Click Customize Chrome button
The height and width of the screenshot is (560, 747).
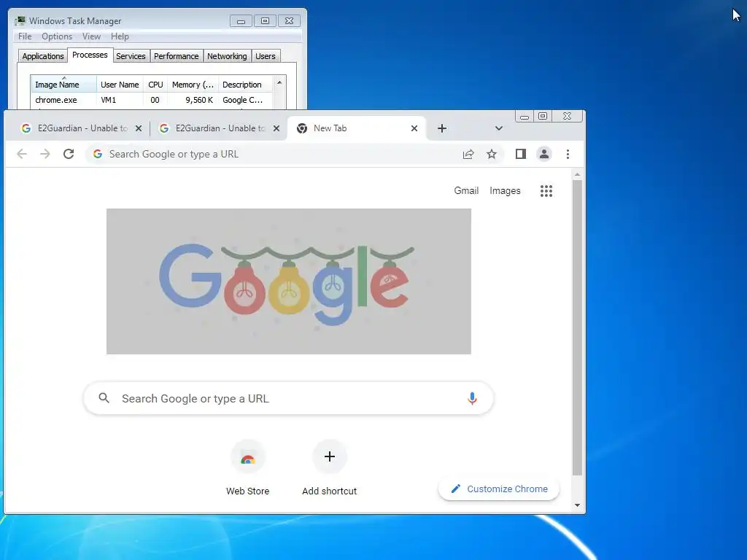(x=499, y=489)
